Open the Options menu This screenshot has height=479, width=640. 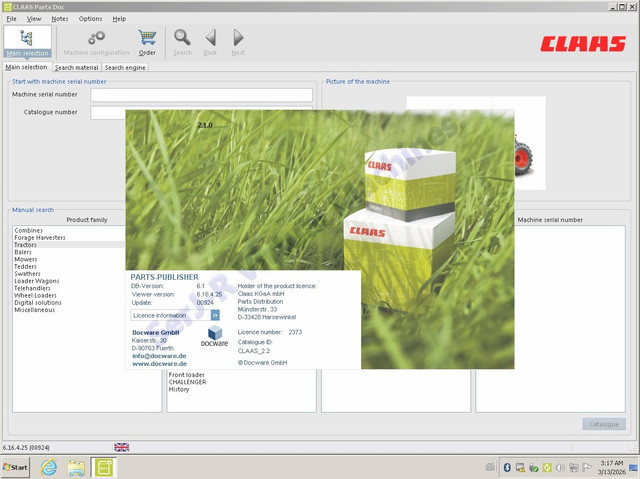(90, 19)
